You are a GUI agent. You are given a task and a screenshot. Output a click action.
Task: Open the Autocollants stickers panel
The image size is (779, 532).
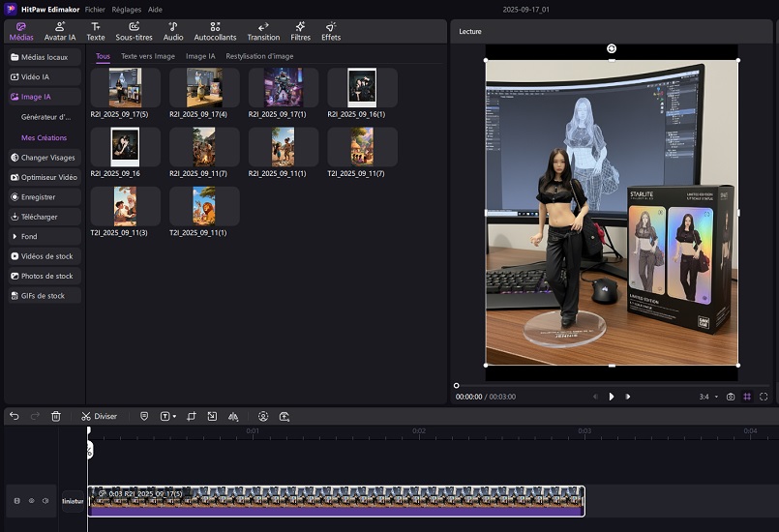click(215, 31)
